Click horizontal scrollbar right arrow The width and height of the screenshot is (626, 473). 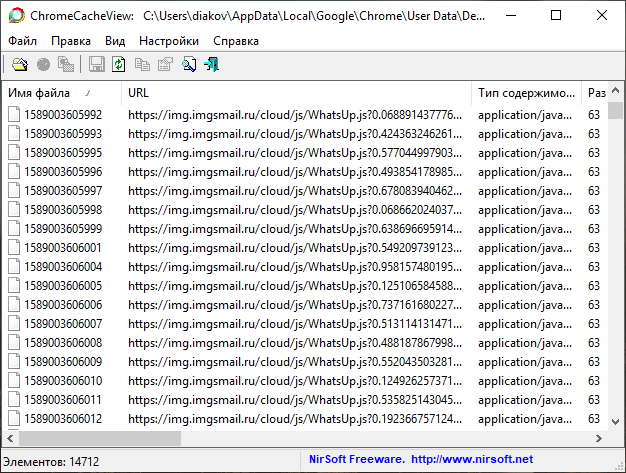tap(599, 438)
